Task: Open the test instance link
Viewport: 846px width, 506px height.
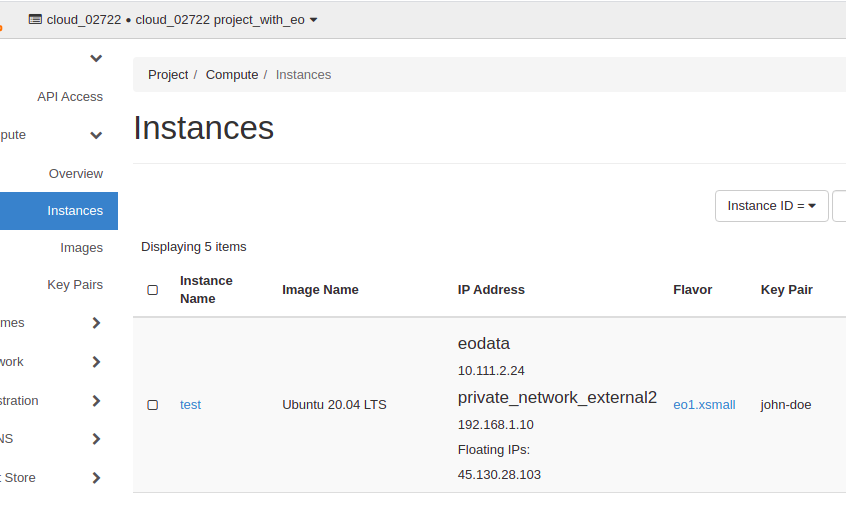Action: click(x=190, y=405)
